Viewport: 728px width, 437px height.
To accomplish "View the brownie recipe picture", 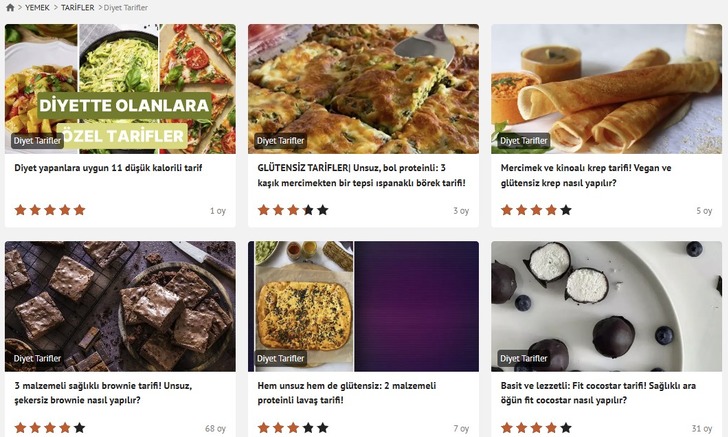I will pos(120,306).
